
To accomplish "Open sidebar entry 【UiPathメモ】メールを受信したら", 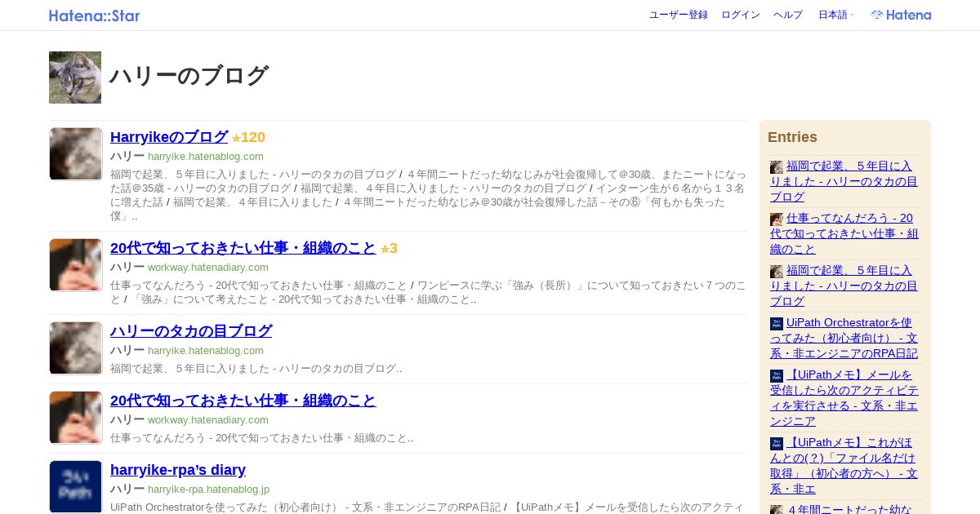I will pos(844,397).
